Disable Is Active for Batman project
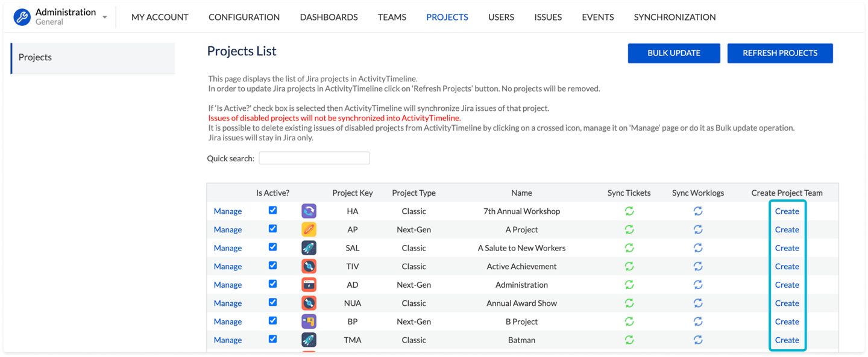This screenshot has width=868, height=357. coord(272,339)
